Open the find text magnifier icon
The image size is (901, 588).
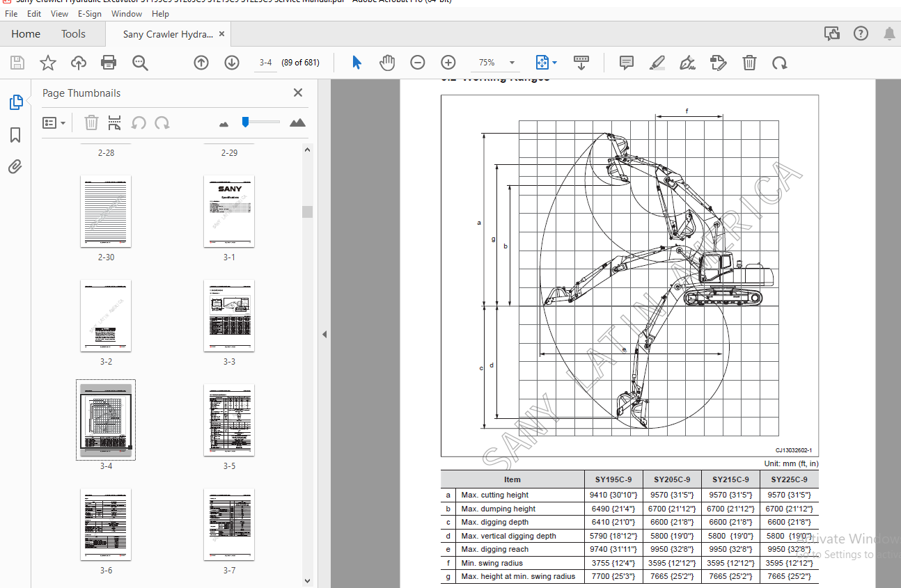[140, 63]
